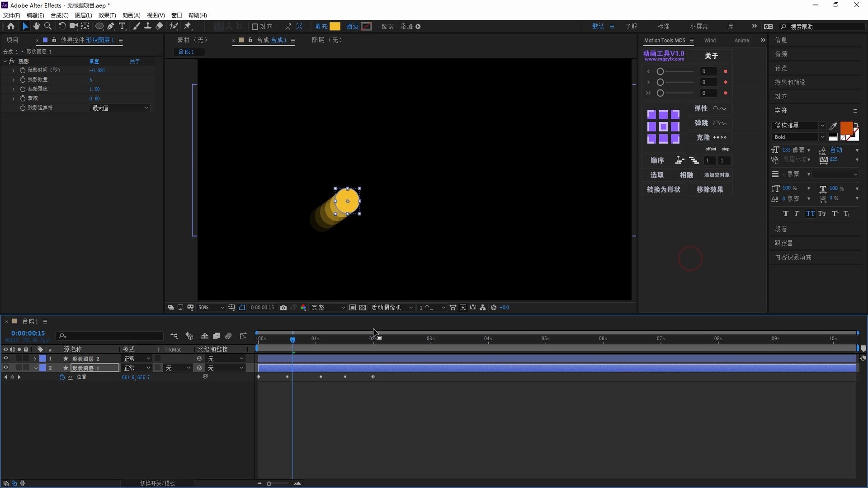Hide 形状图层 2 with eye toggle
Viewport: 868px width, 488px height.
(6, 358)
